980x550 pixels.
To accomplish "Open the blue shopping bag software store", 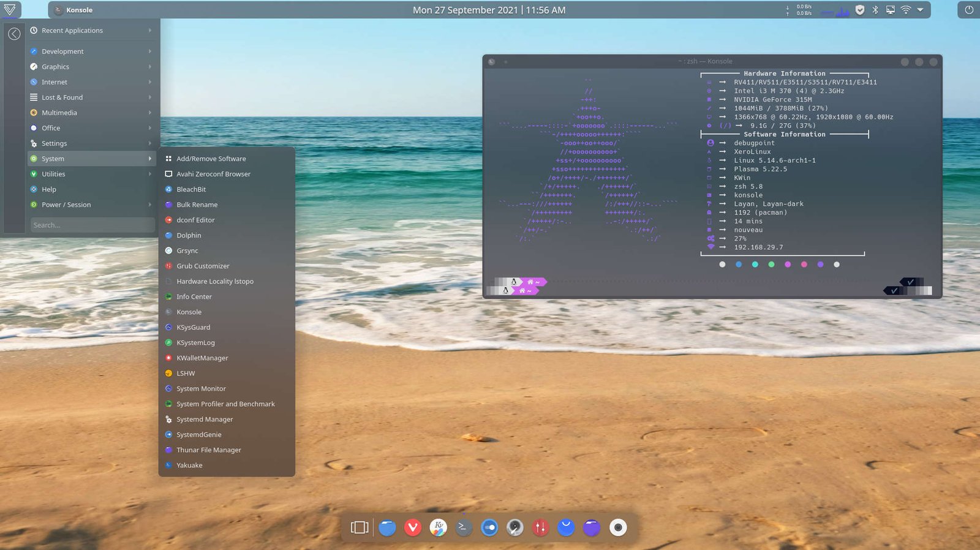I will (x=566, y=527).
